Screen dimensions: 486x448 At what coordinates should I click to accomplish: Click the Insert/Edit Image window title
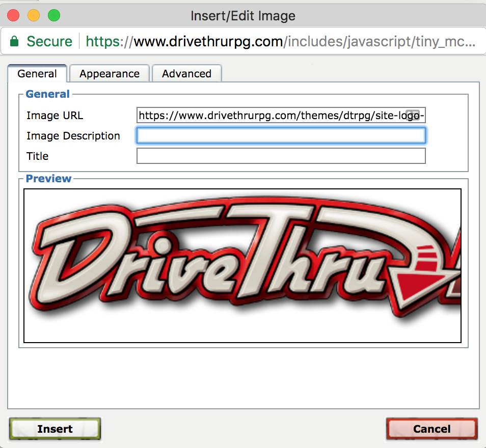pyautogui.click(x=242, y=16)
